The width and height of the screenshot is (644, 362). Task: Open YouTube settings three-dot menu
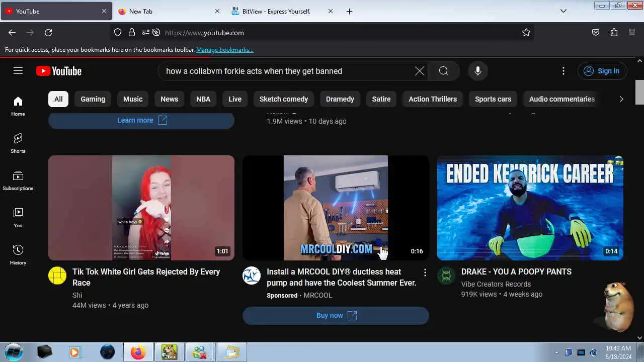(x=563, y=71)
